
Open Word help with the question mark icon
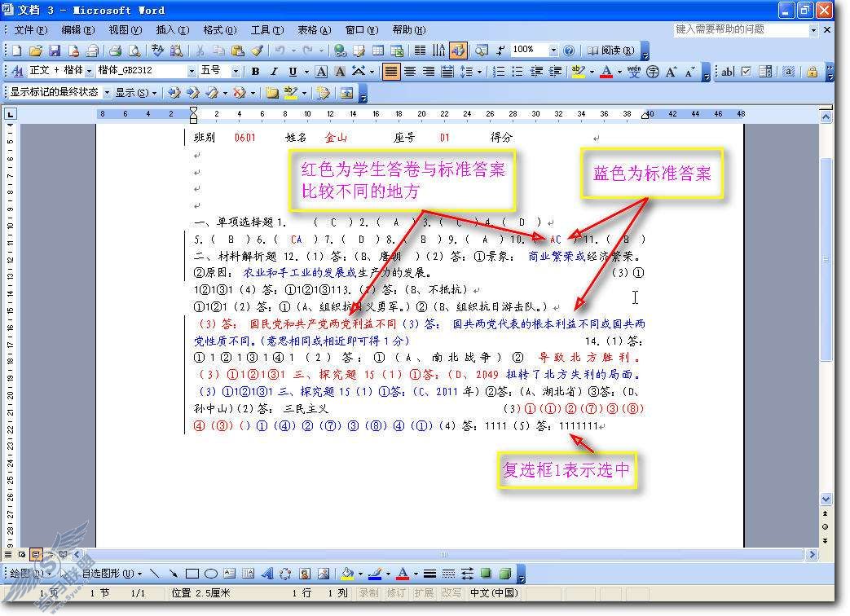tap(569, 51)
